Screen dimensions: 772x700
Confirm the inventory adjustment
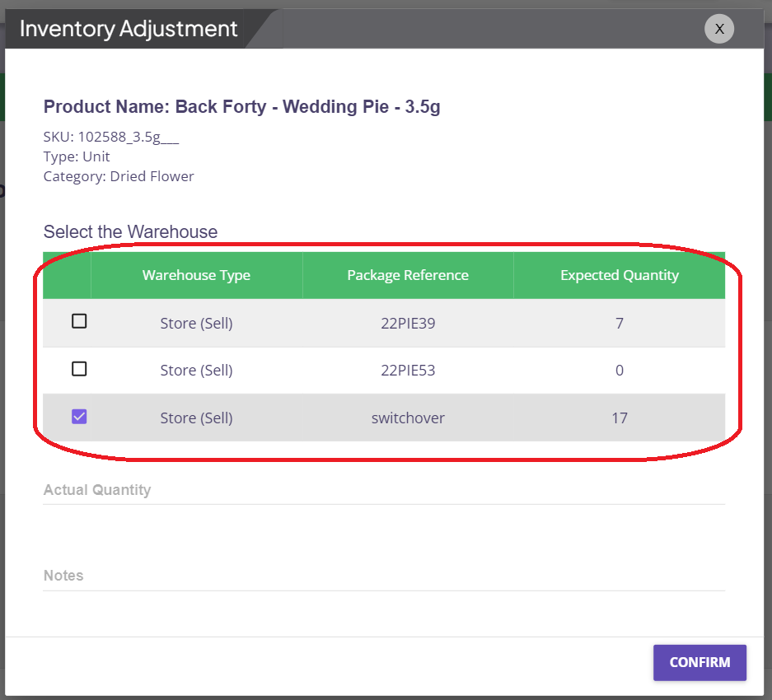tap(699, 663)
